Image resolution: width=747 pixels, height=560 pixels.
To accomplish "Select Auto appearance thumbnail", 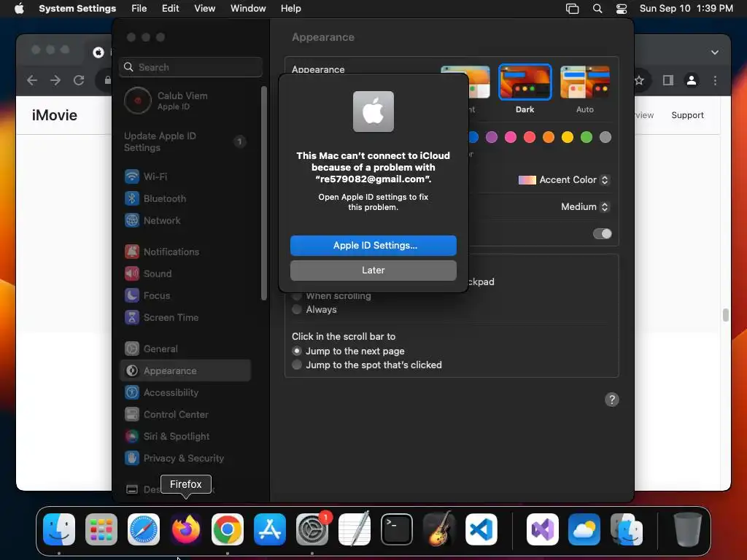I will pos(584,82).
